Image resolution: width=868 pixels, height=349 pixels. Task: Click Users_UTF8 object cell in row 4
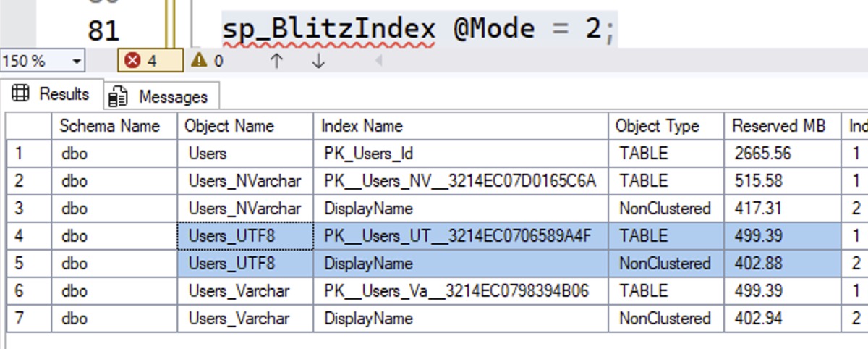pyautogui.click(x=245, y=236)
